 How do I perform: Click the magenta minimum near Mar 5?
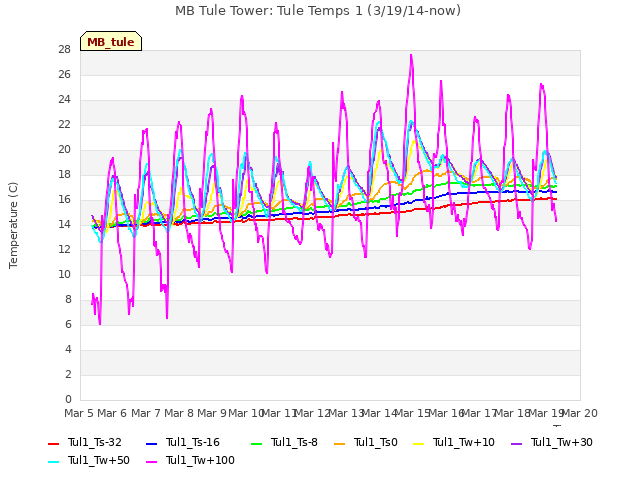click(x=100, y=324)
